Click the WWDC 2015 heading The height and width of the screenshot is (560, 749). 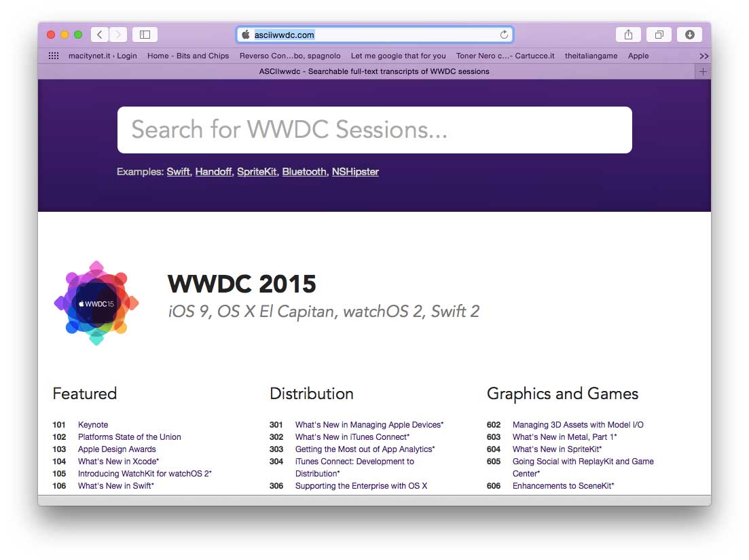click(x=242, y=284)
